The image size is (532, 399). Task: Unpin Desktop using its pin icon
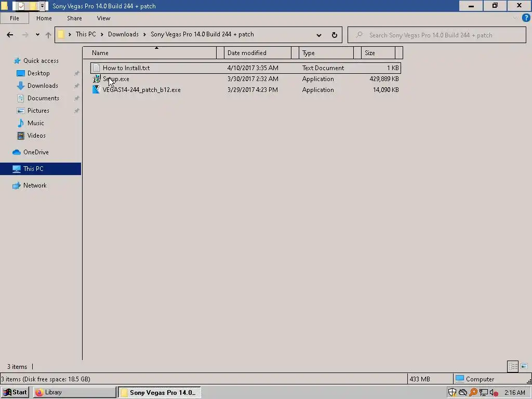(x=77, y=73)
